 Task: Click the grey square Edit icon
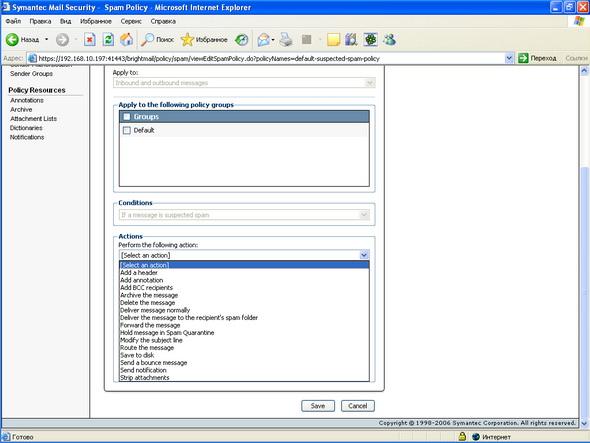coord(307,39)
